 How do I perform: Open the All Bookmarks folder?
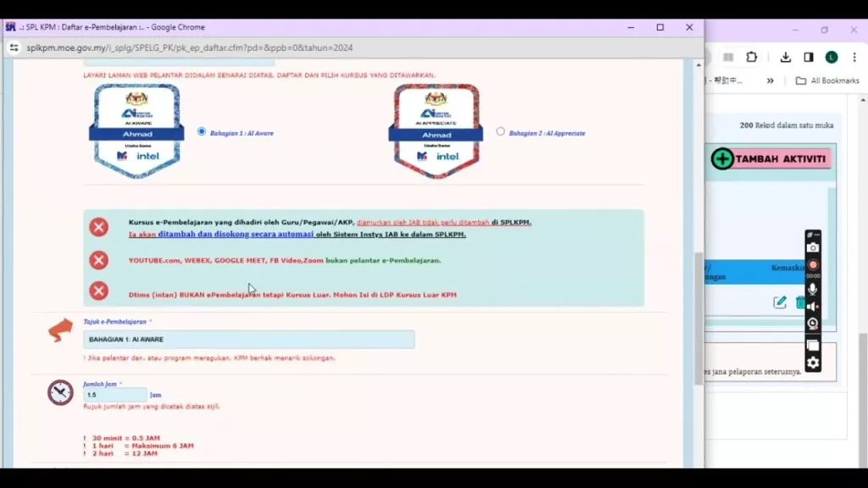tap(827, 80)
